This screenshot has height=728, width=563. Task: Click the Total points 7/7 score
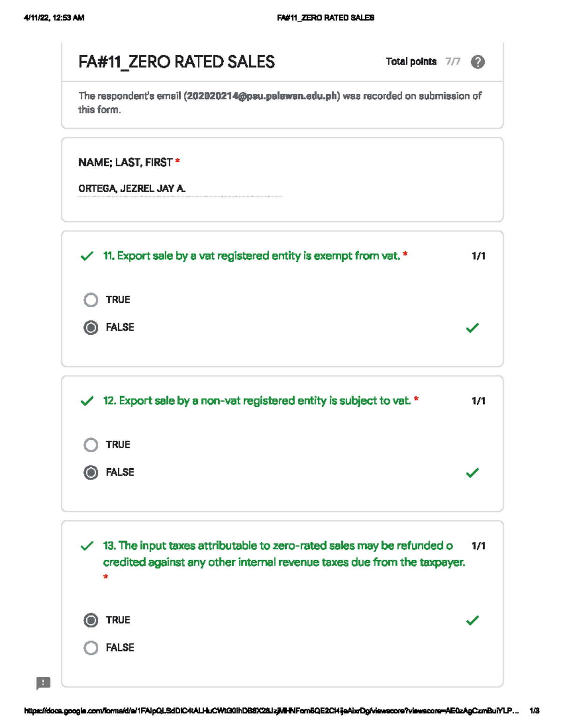(452, 62)
